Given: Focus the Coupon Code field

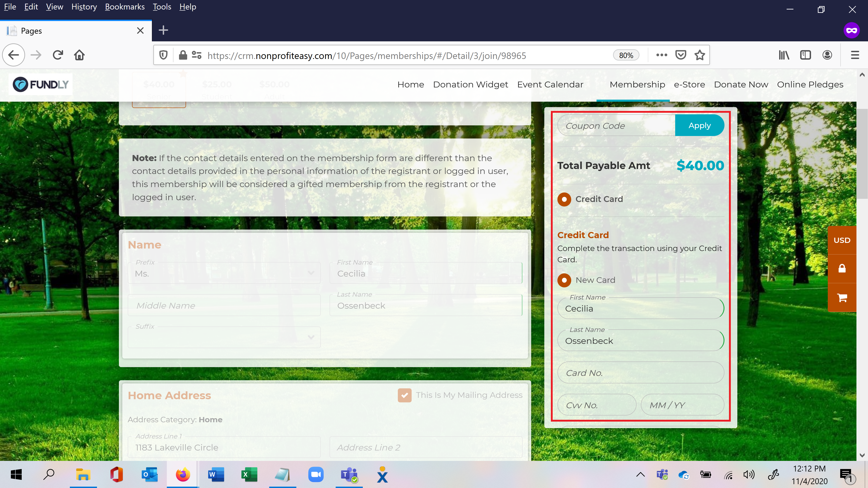Looking at the screenshot, I should [x=616, y=125].
